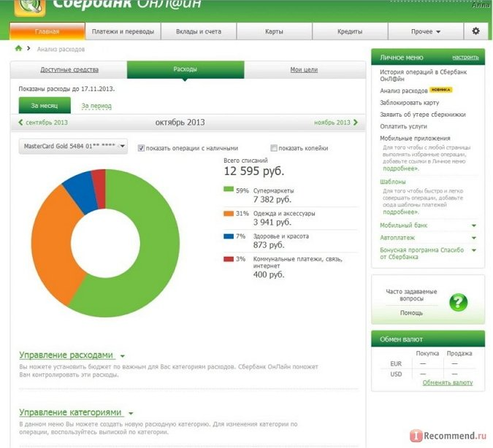Open the Шаблоны link
This screenshot has height=448, width=493.
coord(393,182)
